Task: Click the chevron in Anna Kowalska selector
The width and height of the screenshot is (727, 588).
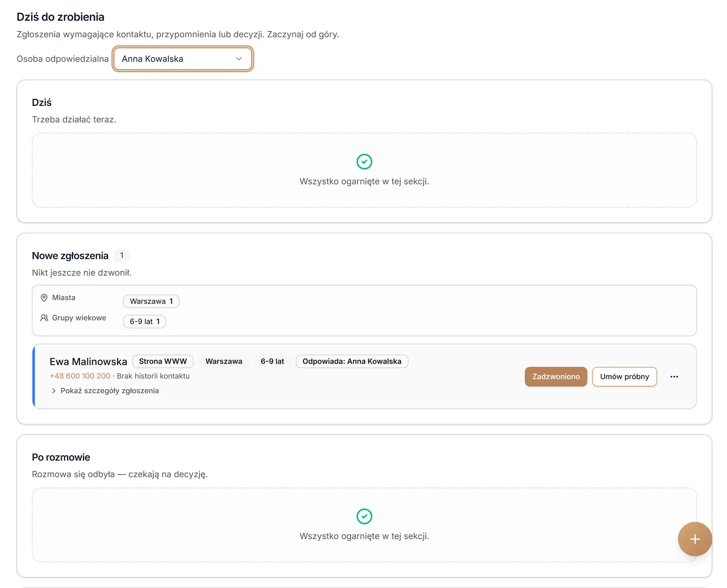Action: click(239, 59)
